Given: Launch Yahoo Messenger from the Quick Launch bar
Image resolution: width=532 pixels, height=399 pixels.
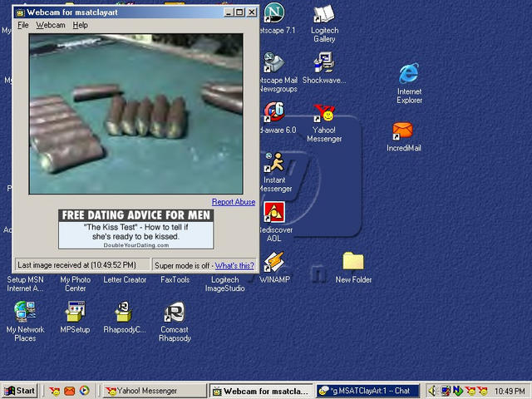Looking at the screenshot, I should (x=54, y=392).
